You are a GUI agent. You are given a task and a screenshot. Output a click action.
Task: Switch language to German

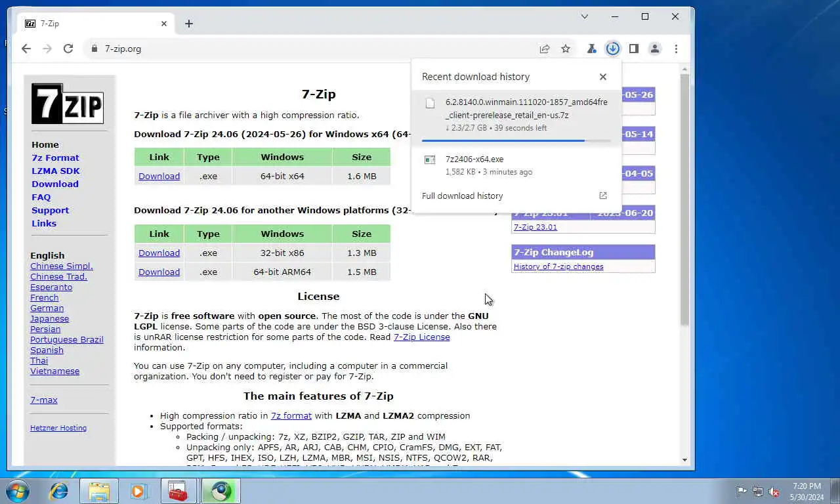coord(47,308)
